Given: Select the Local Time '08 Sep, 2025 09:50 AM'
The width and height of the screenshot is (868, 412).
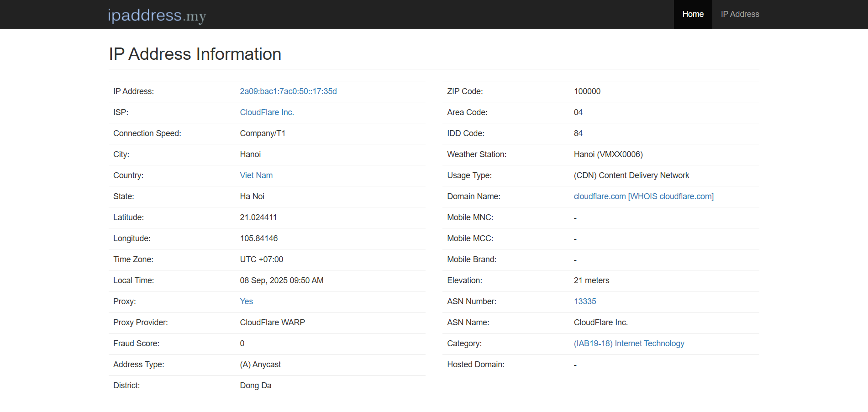Looking at the screenshot, I should tap(281, 280).
